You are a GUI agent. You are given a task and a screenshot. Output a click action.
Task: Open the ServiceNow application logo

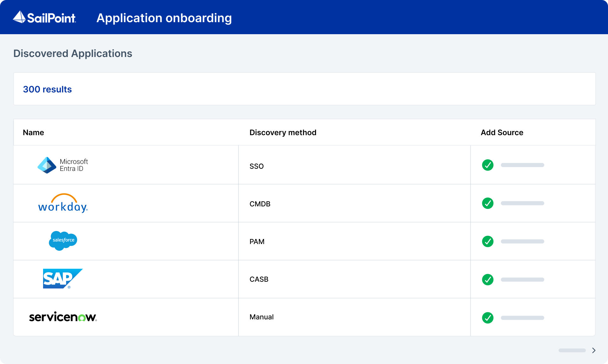(x=63, y=317)
